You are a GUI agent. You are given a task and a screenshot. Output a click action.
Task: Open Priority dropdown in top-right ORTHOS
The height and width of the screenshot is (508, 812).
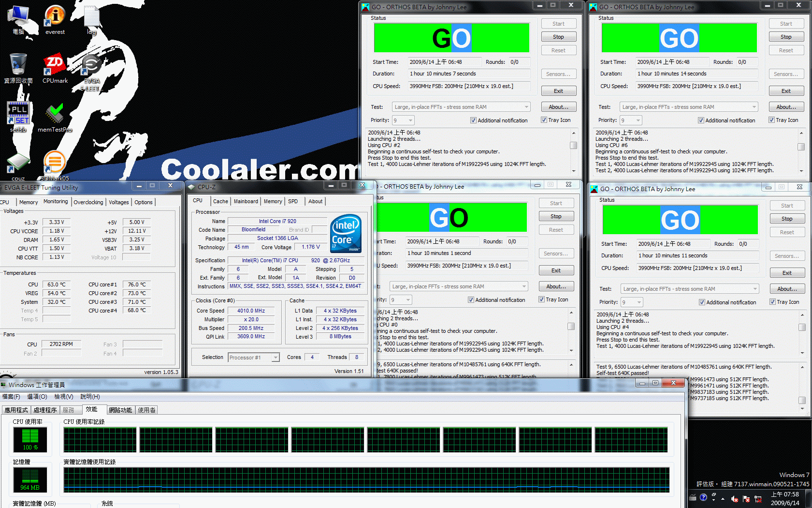click(631, 120)
